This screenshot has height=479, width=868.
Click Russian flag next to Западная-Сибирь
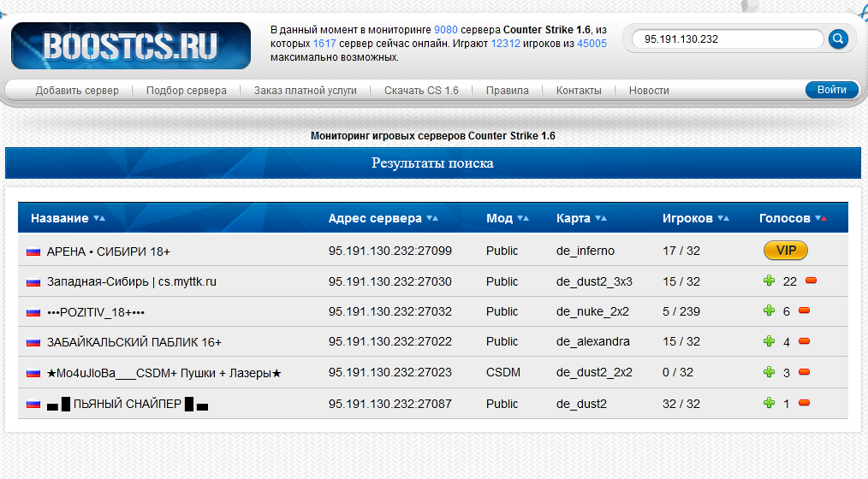[x=33, y=282]
